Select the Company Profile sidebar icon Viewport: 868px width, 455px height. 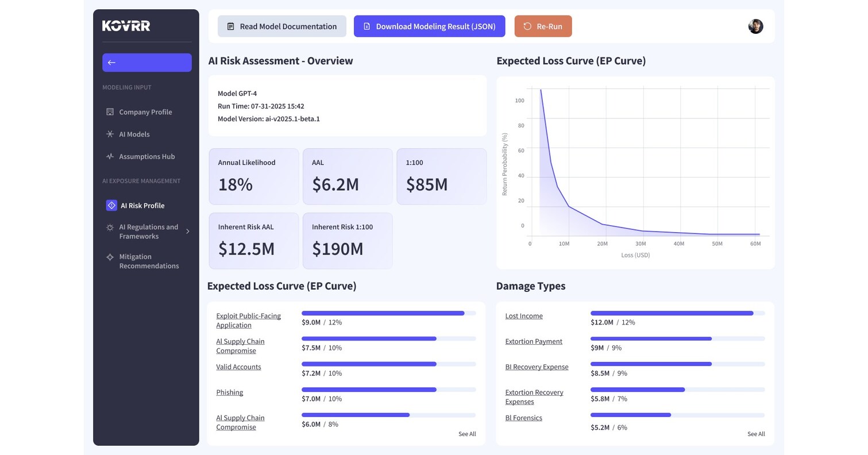(x=110, y=111)
